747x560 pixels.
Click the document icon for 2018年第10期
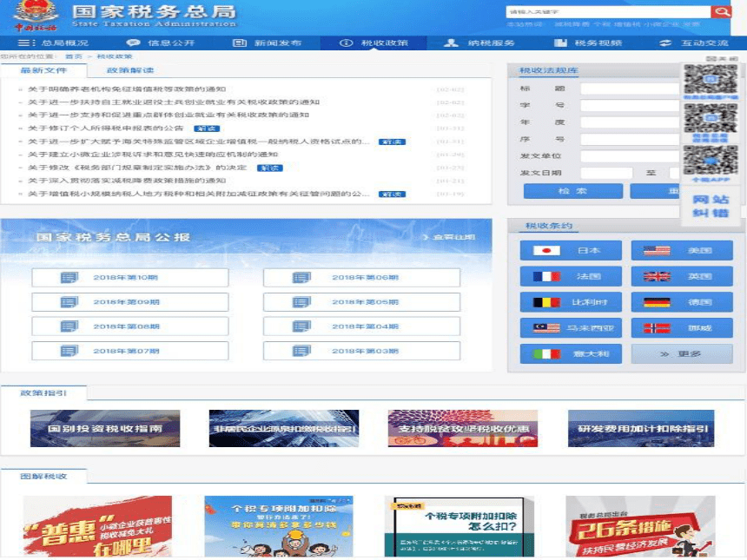tap(69, 277)
